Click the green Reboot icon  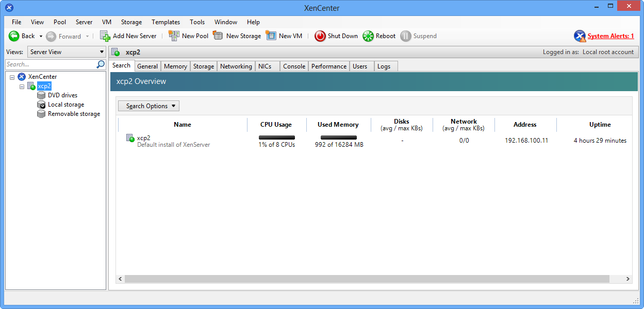coord(368,36)
